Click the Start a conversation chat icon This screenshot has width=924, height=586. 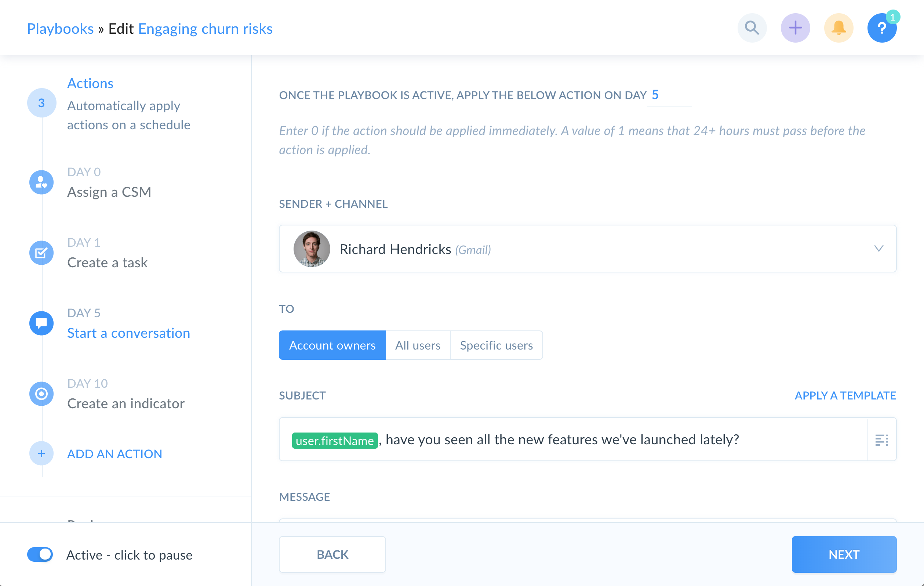pos(41,323)
